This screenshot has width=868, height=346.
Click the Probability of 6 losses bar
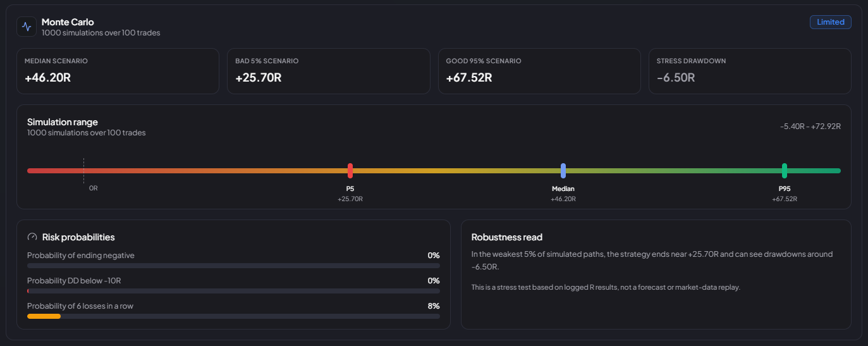click(233, 316)
